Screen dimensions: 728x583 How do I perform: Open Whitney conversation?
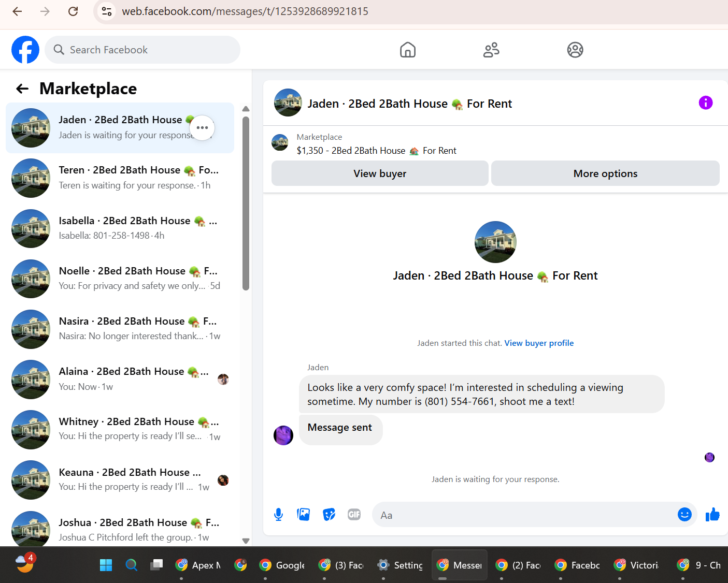[120, 429]
